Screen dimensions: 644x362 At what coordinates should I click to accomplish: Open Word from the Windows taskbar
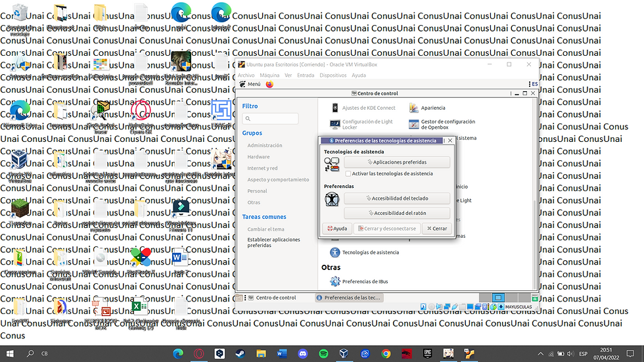click(x=282, y=354)
